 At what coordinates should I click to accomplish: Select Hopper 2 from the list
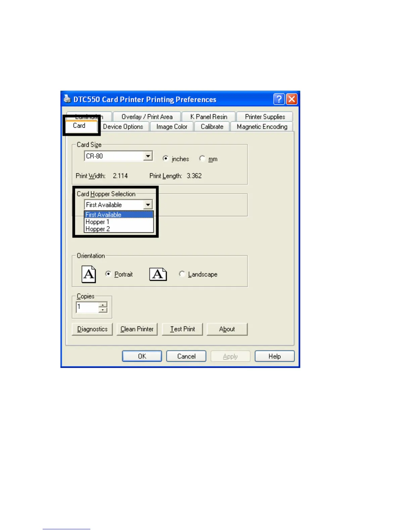(x=119, y=229)
